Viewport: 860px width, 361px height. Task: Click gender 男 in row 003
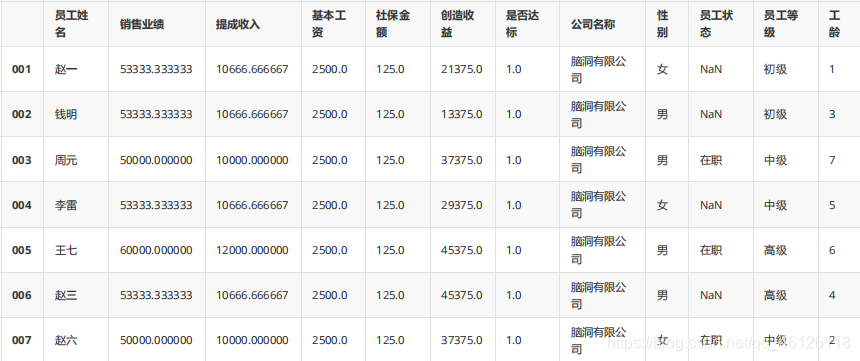point(663,160)
